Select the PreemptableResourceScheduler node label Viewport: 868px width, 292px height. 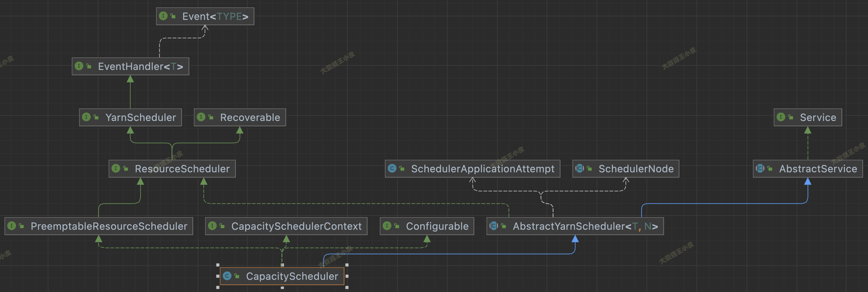pyautogui.click(x=109, y=226)
